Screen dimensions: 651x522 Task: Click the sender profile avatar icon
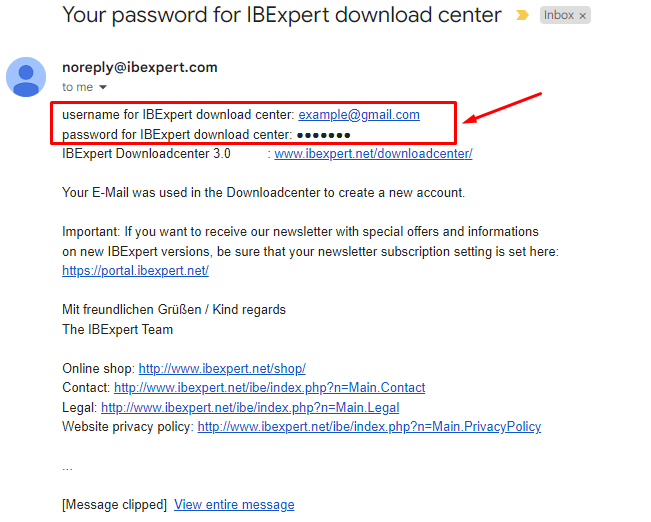click(26, 77)
